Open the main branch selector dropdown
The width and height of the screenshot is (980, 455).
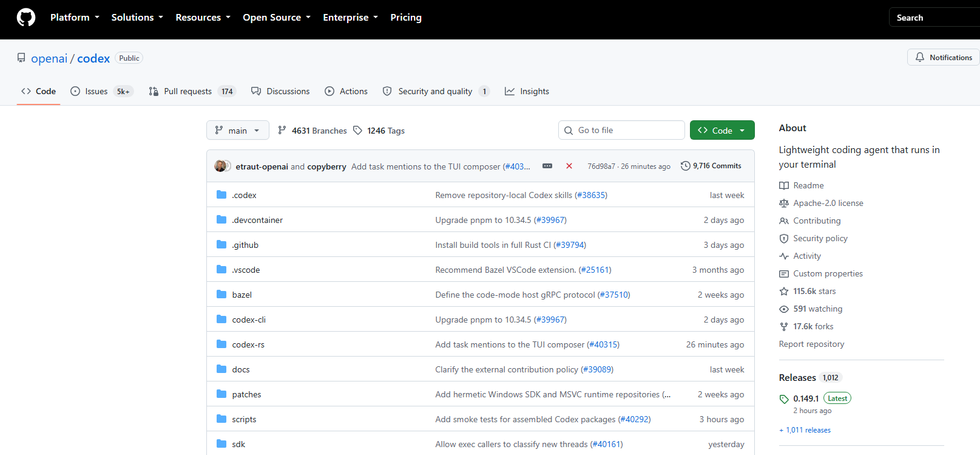point(238,131)
